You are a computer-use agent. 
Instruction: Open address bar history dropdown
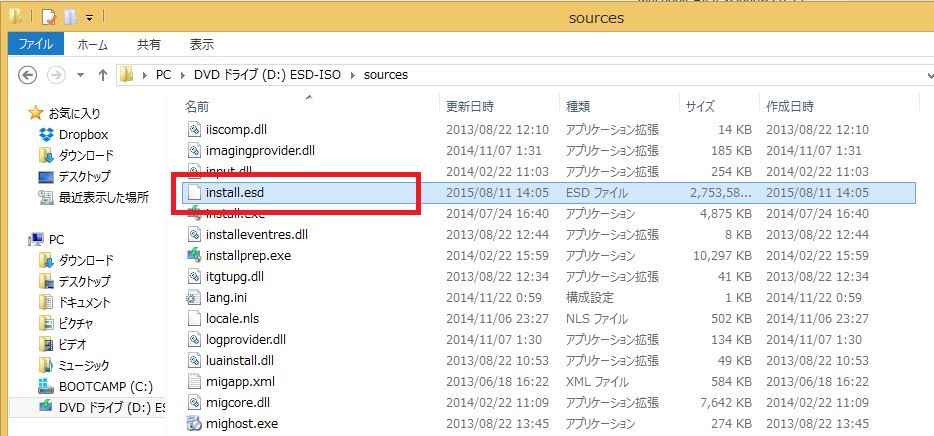pos(930,75)
